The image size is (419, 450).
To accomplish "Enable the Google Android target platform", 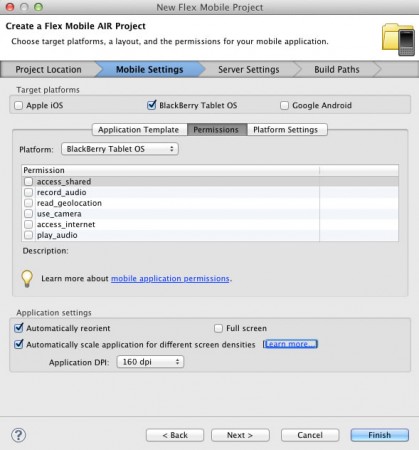I will coord(284,105).
